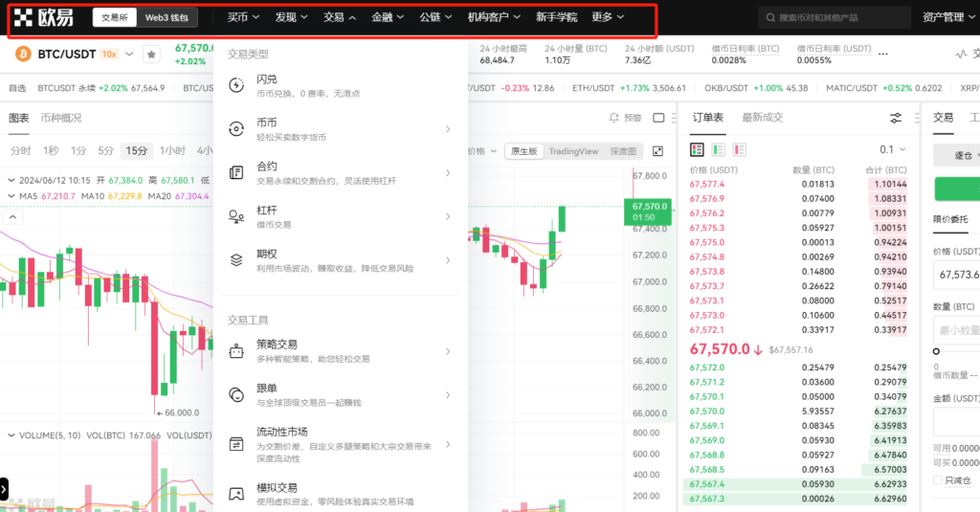The width and height of the screenshot is (980, 512).
Task: Click the order amount slider handle
Action: [936, 351]
